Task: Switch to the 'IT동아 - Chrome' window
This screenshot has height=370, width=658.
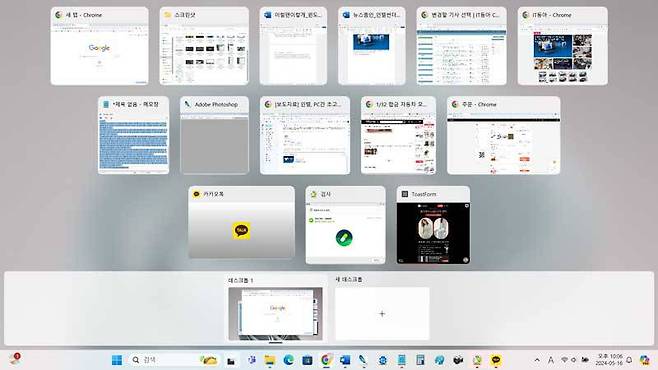Action: 563,46
